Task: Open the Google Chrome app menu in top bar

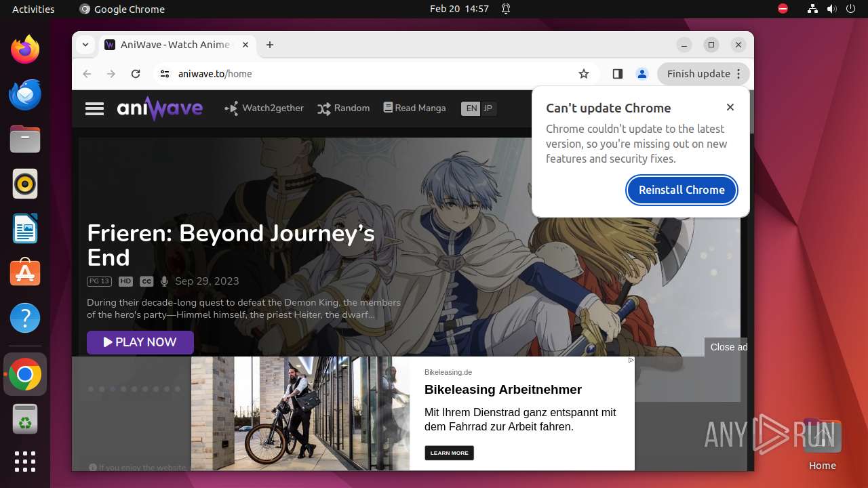Action: pyautogui.click(x=122, y=9)
